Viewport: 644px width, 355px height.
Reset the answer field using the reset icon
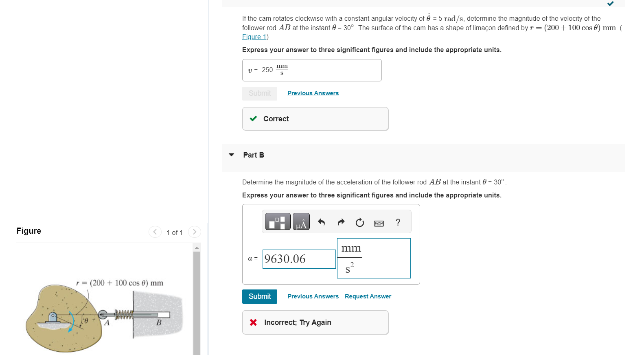coord(359,222)
